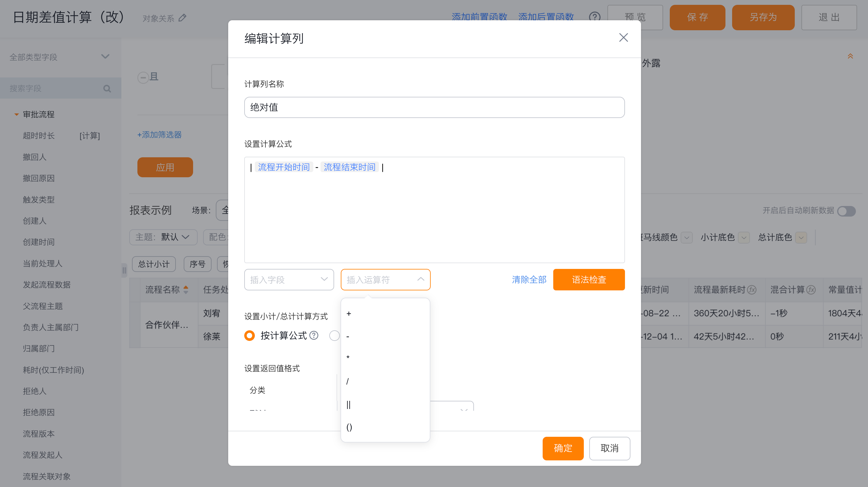Open the 插入字段 dropdown
Screen dimensions: 868x487
(289, 279)
